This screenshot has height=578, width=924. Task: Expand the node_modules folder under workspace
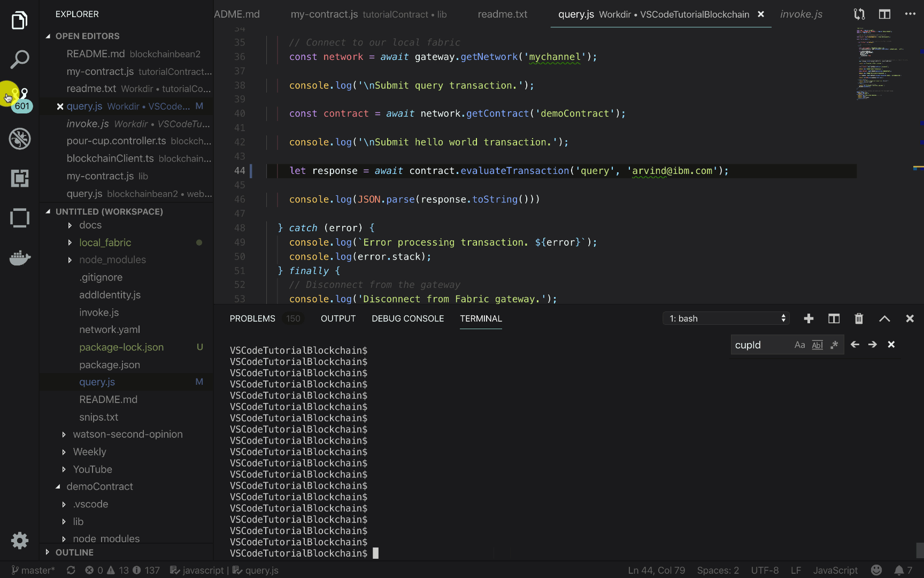point(112,260)
